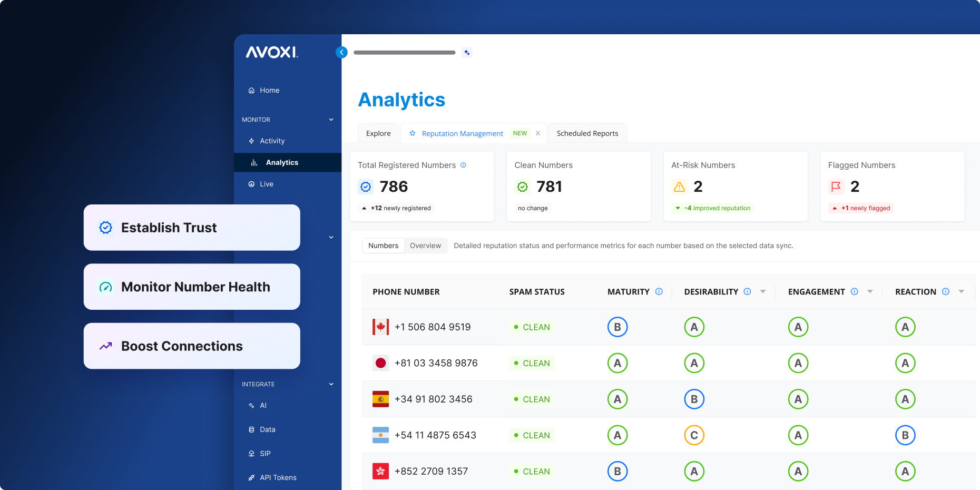The width and height of the screenshot is (980, 490).
Task: Click the sparkle AI icon near the top bar
Action: click(467, 52)
